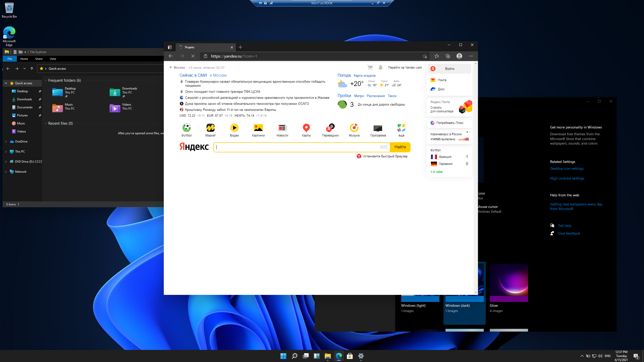Collapse the Frequent folders group
This screenshot has height=362, width=644.
pyautogui.click(x=46, y=80)
